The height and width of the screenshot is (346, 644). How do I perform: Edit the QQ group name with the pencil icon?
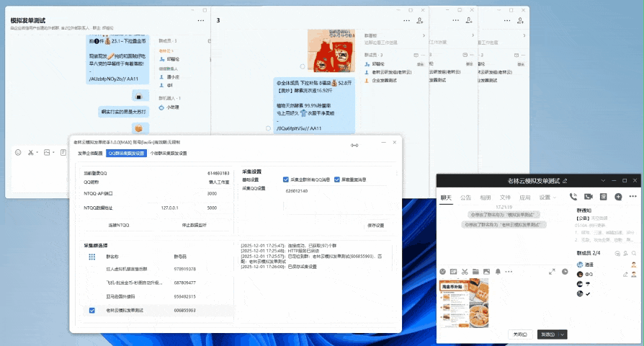[x=565, y=181]
